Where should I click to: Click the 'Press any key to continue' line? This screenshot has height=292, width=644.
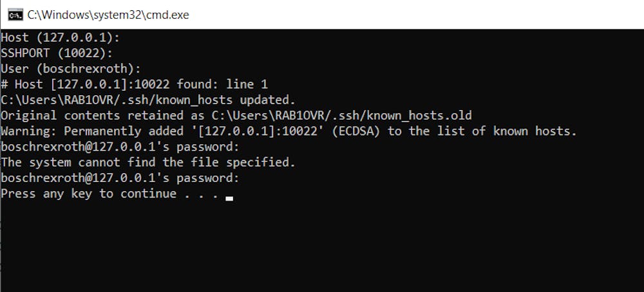click(x=109, y=194)
